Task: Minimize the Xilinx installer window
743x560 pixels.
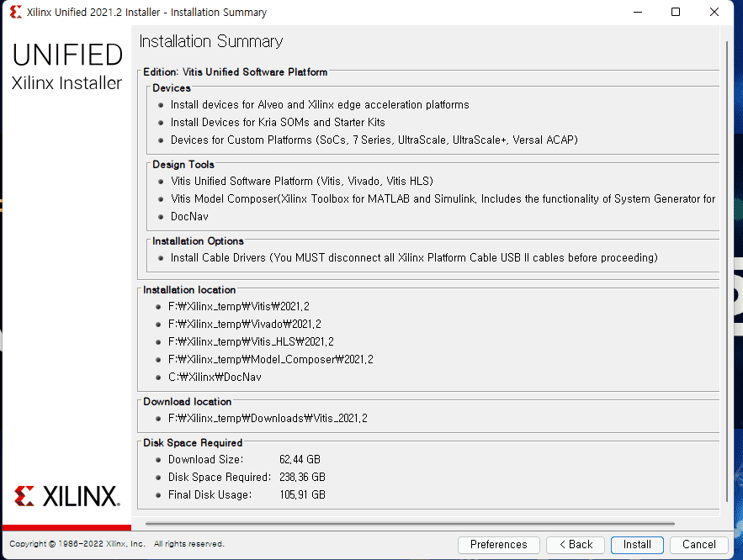Action: pyautogui.click(x=638, y=12)
